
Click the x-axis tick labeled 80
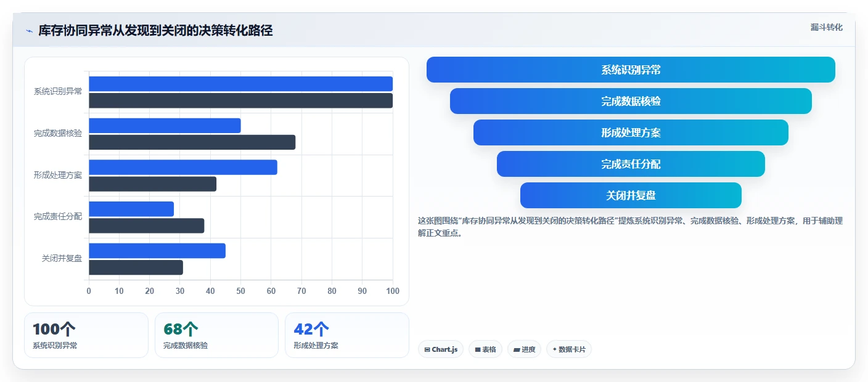point(332,291)
